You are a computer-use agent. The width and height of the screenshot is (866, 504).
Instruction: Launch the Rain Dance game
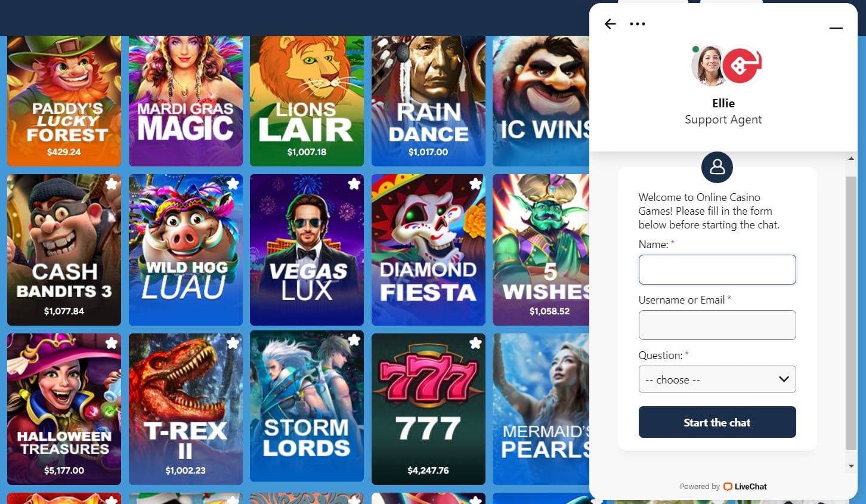428,101
